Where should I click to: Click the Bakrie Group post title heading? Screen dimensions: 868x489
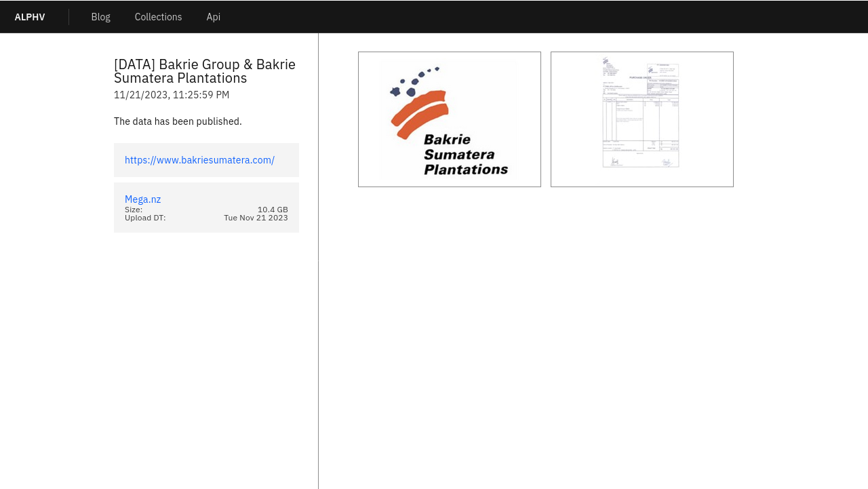(x=204, y=71)
